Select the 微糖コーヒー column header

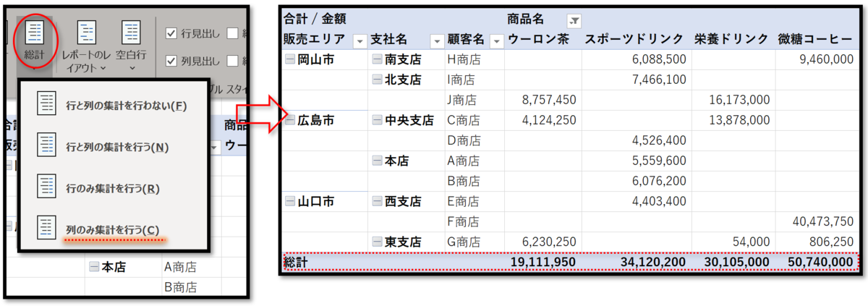tap(816, 39)
